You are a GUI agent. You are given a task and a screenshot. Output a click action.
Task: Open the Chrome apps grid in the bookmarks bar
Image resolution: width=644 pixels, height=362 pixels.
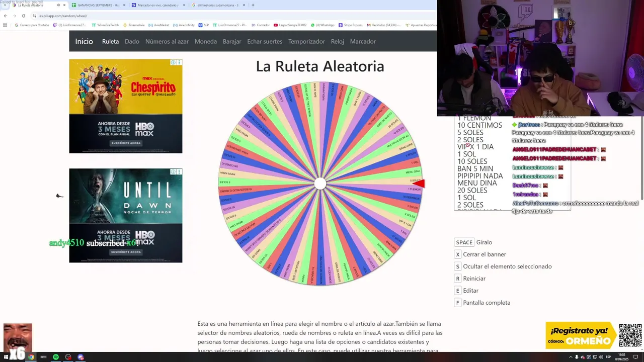click(5, 25)
